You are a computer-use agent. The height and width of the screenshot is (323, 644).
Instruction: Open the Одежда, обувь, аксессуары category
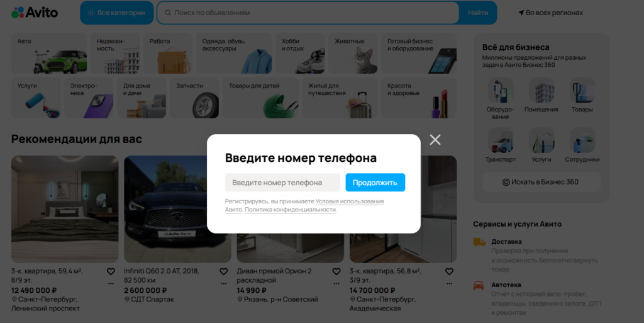[234, 54]
